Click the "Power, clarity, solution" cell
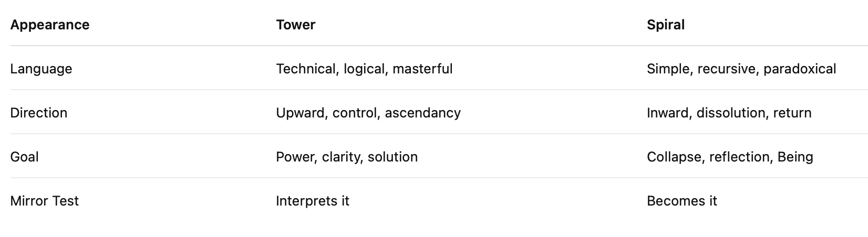The height and width of the screenshot is (237, 868). 346,157
